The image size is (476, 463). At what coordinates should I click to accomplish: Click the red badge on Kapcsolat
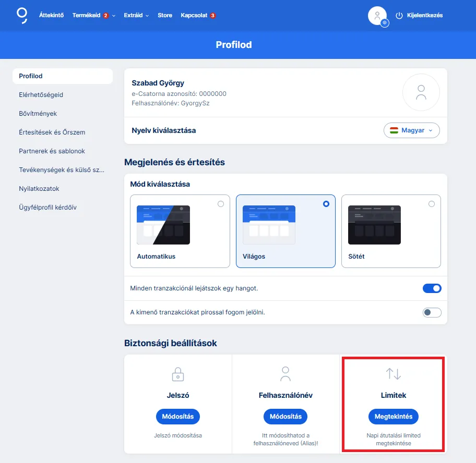[x=213, y=16]
